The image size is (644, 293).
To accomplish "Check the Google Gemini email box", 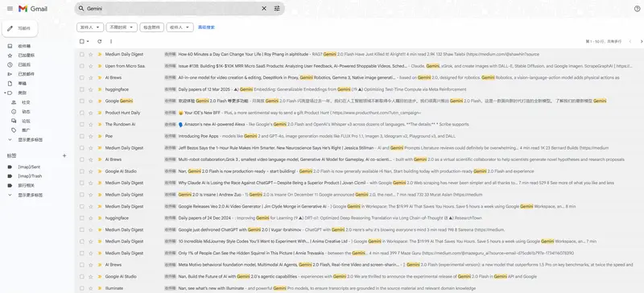I will (82, 101).
